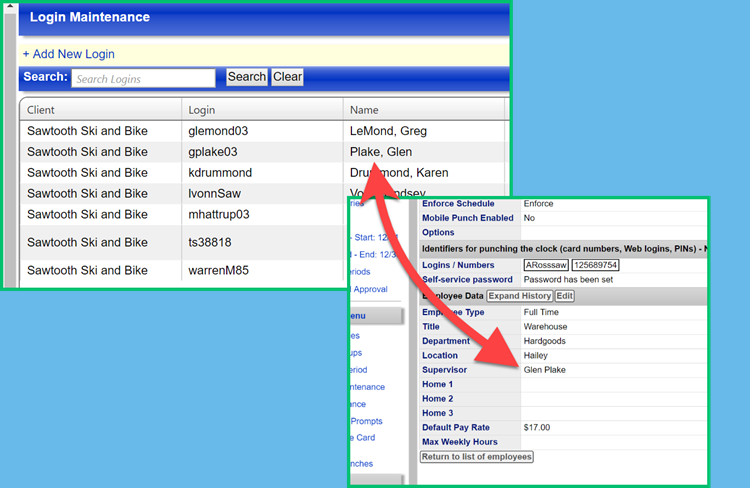This screenshot has height=488, width=750.
Task: Click into the Search Logins text field
Action: coord(143,78)
